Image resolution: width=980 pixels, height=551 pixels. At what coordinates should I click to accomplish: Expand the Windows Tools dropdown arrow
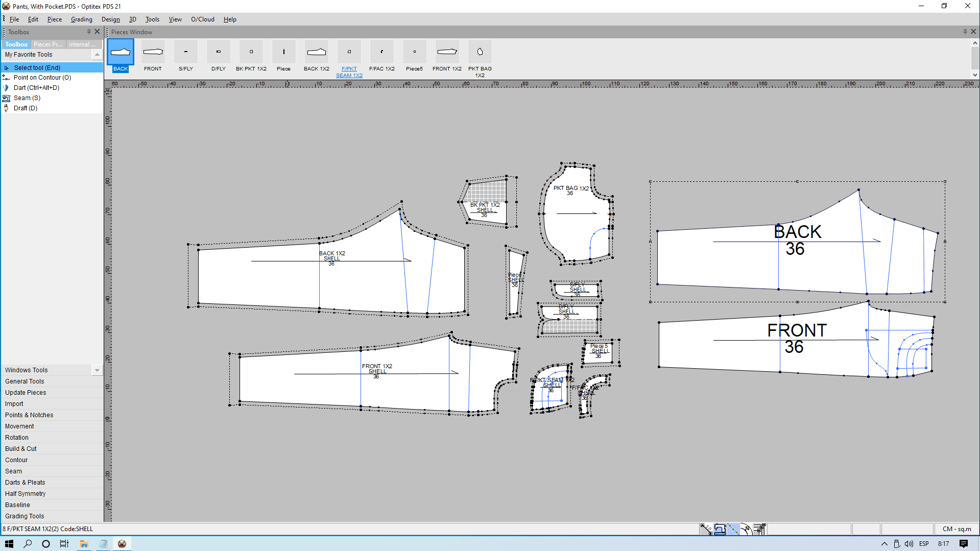pos(97,370)
